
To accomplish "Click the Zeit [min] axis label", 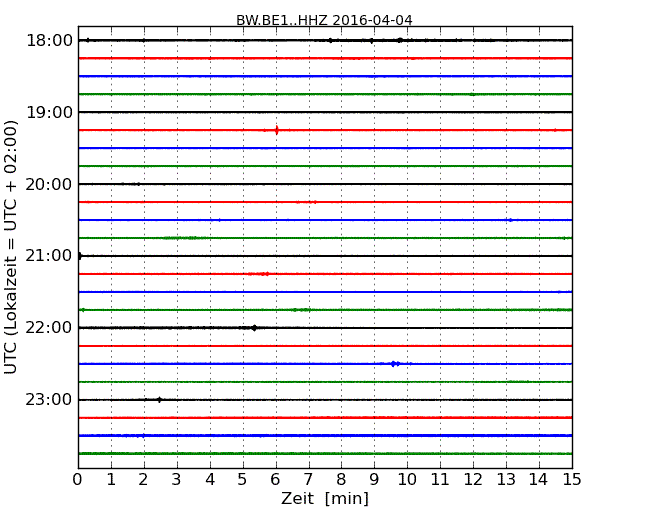I will click(x=325, y=498).
